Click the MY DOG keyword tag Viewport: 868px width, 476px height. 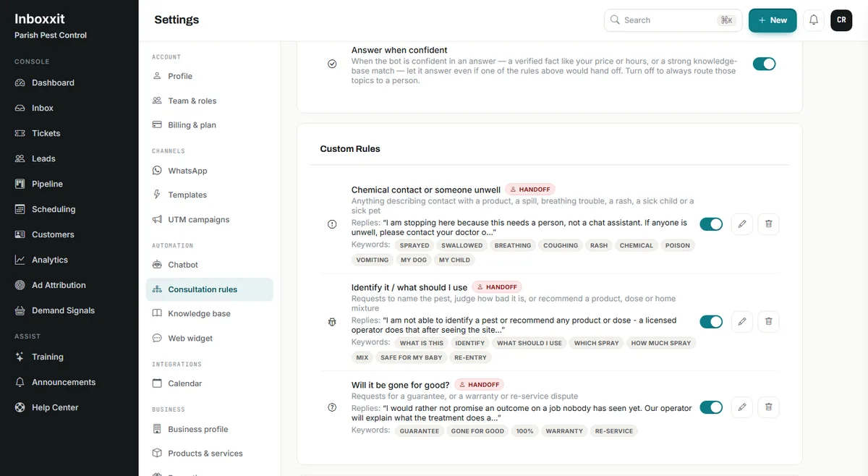tap(414, 260)
